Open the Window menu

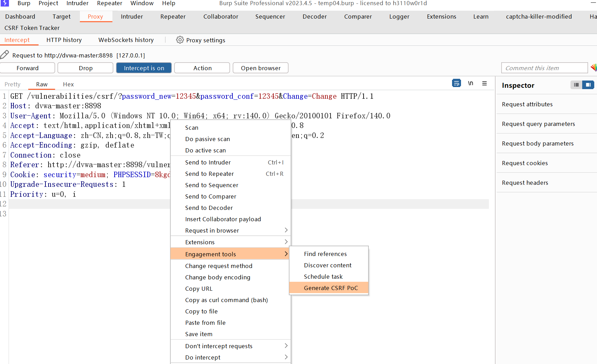[x=142, y=3]
